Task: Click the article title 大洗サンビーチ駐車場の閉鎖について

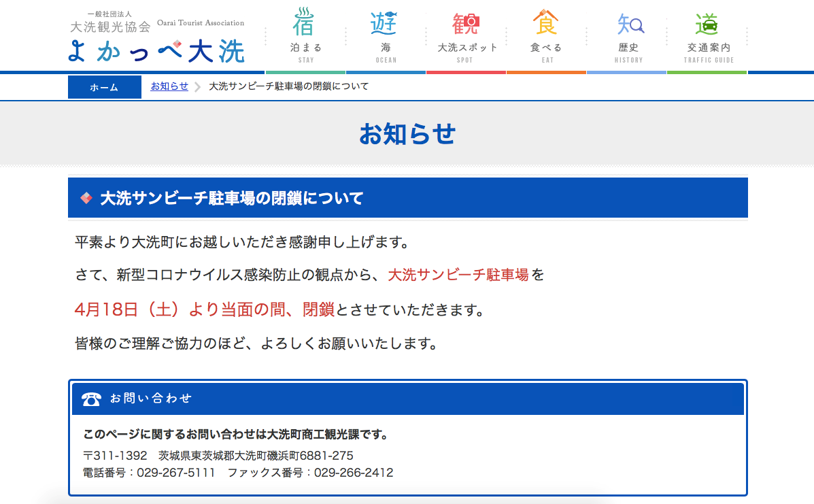Action: click(231, 198)
